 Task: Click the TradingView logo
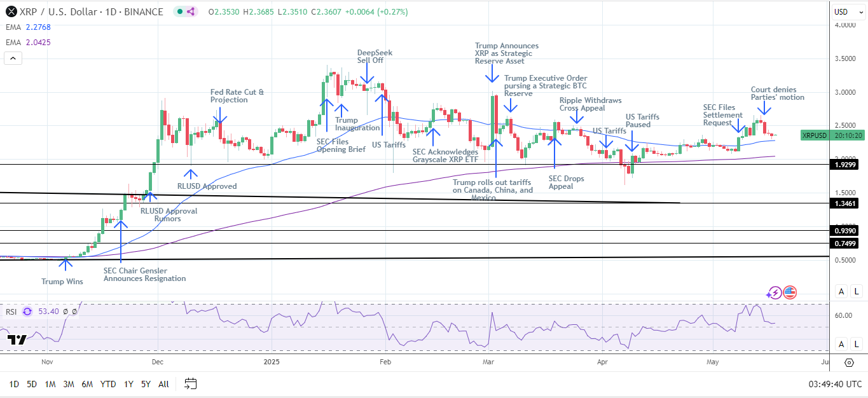pos(17,340)
